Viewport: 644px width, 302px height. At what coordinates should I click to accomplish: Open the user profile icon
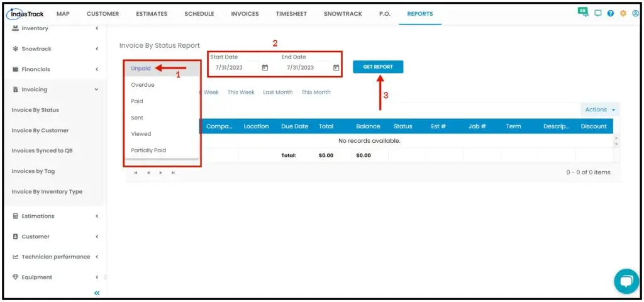tap(635, 14)
